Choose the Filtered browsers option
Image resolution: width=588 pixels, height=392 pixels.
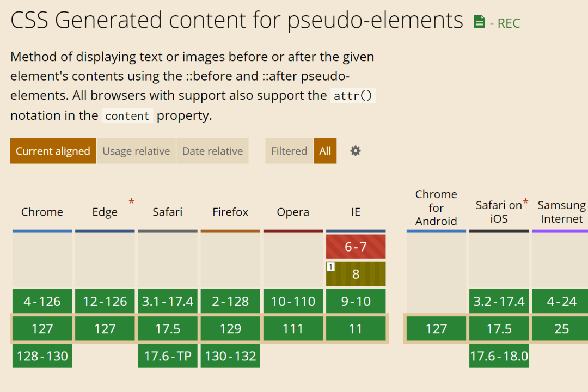click(289, 151)
